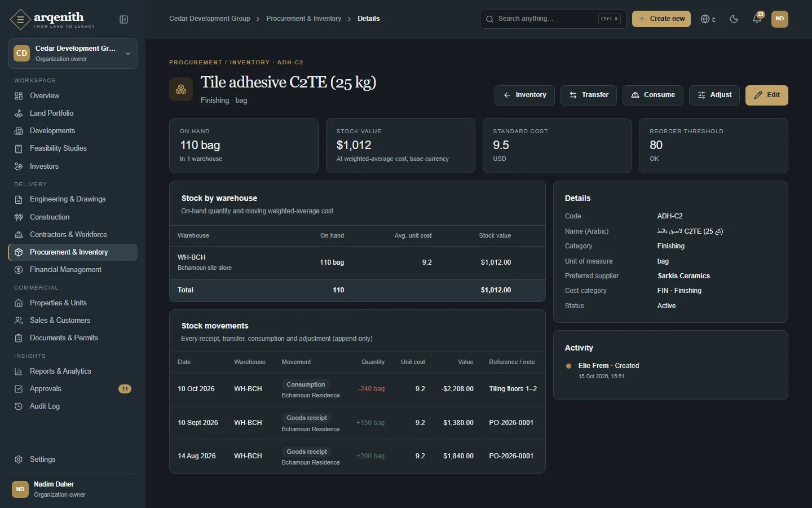Open Overview in sidebar

[73, 96]
